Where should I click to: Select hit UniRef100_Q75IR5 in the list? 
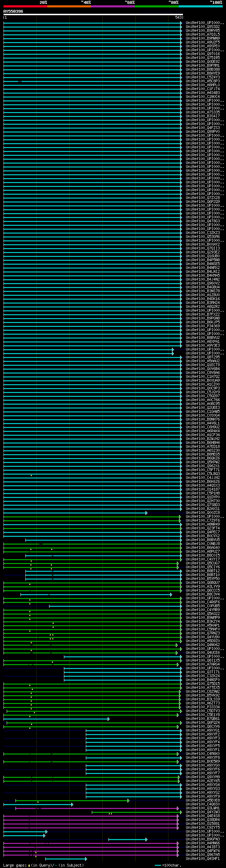(203, 58)
